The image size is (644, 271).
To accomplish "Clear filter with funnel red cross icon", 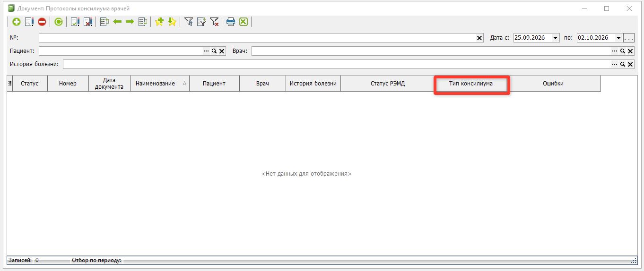I will [214, 22].
